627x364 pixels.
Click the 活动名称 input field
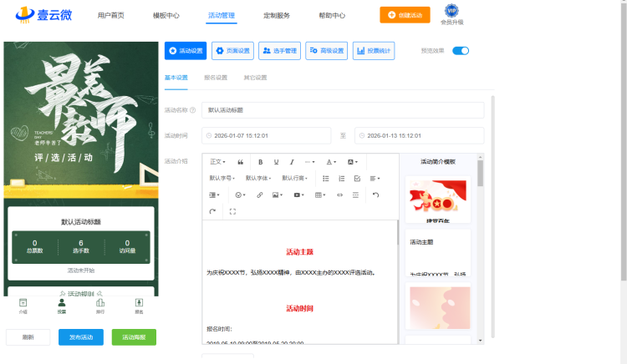[x=343, y=109]
